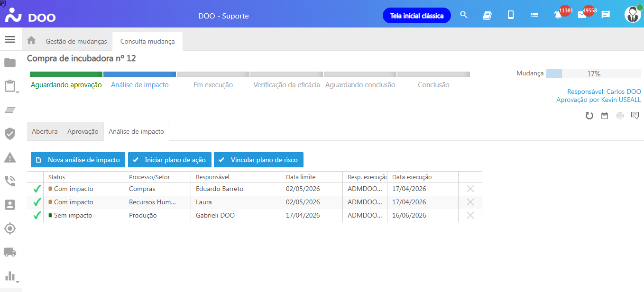Click the 16/06/2026 execution date cell

point(423,215)
